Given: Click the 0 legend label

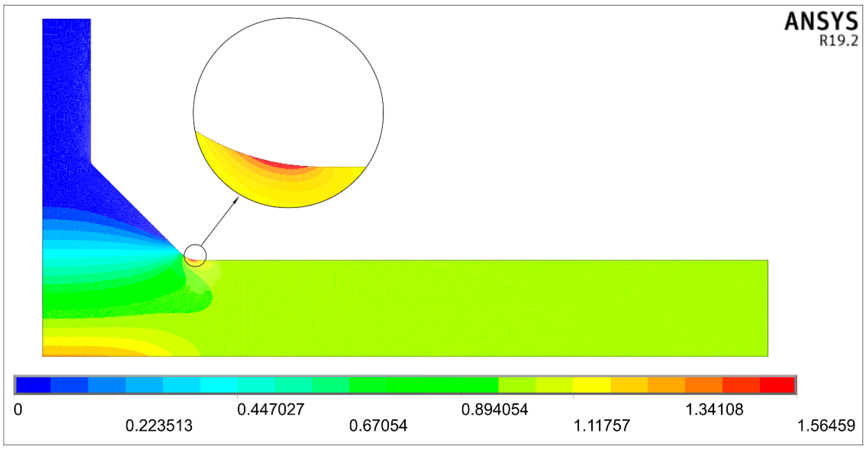Looking at the screenshot, I should [18, 409].
